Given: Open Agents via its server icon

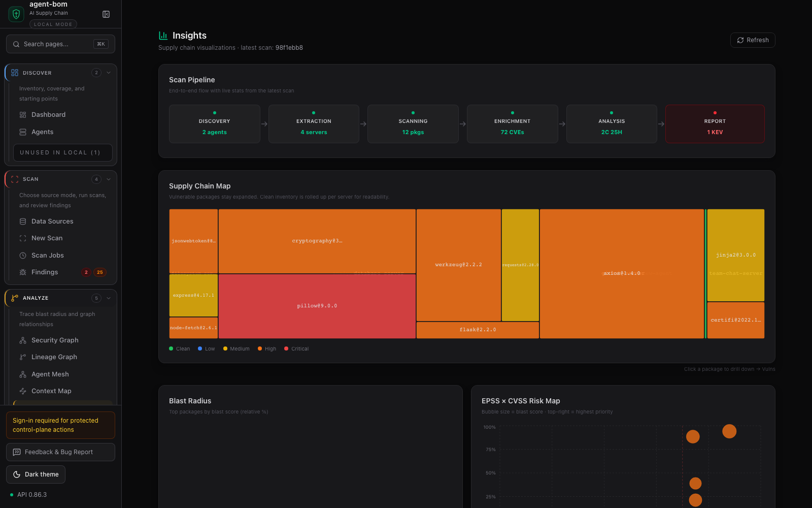Looking at the screenshot, I should pos(23,132).
